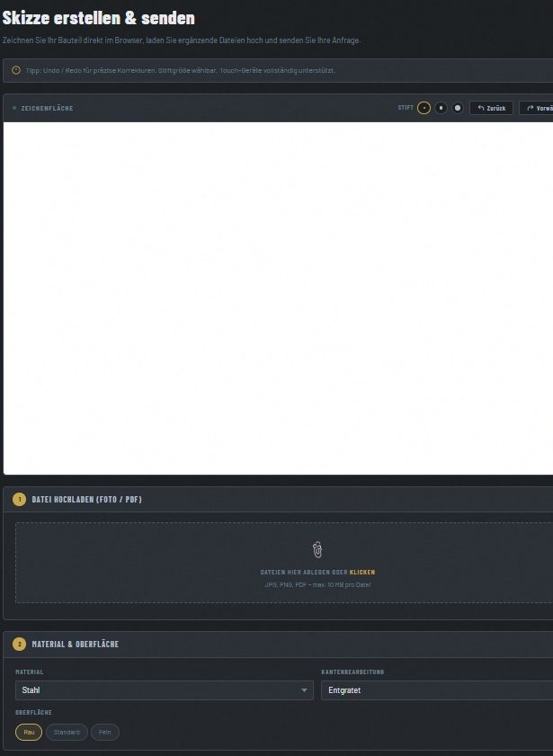Click the Zeichenfläche status dot

14,108
